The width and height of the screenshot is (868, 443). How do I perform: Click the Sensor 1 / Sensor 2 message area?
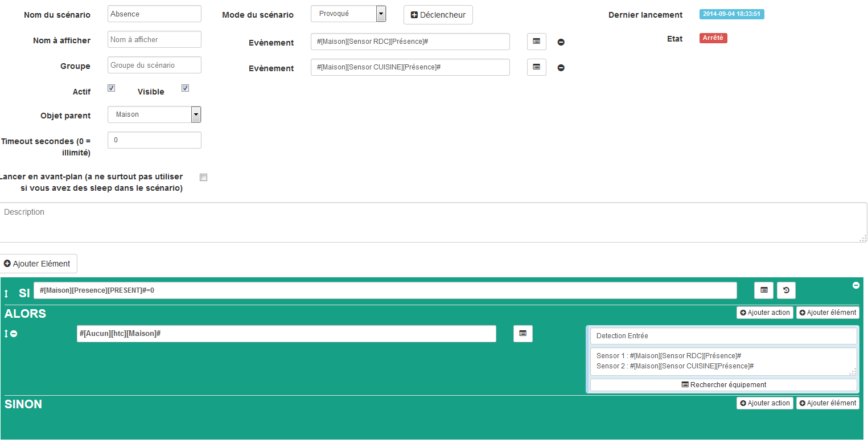[723, 362]
